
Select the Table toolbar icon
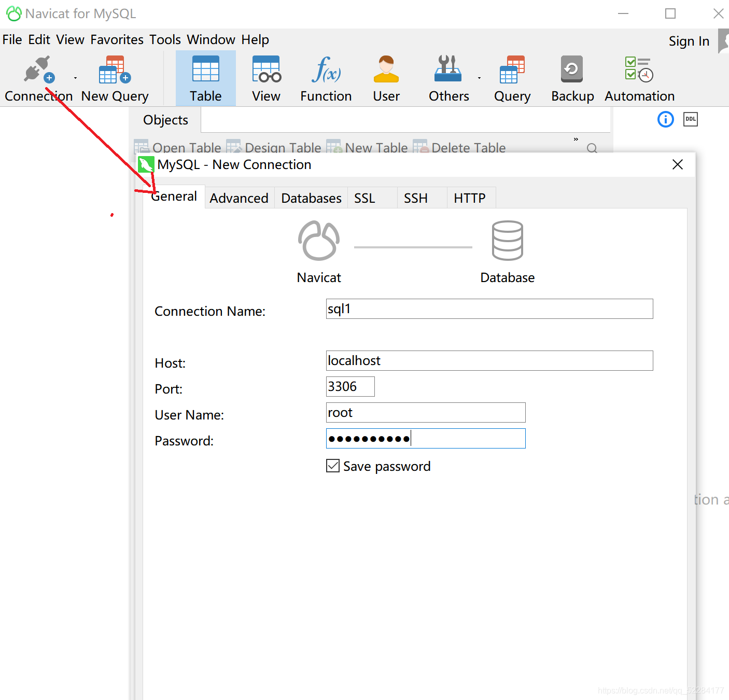(x=206, y=69)
